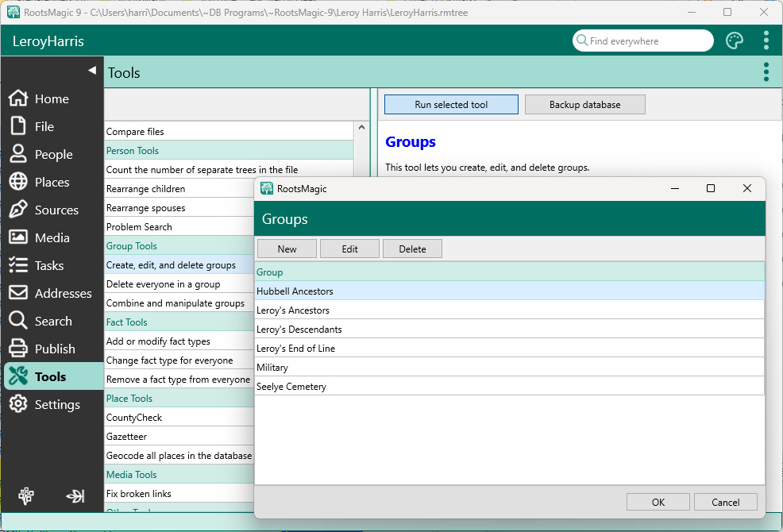Open the People view from sidebar
This screenshot has width=783, height=532.
[52, 155]
